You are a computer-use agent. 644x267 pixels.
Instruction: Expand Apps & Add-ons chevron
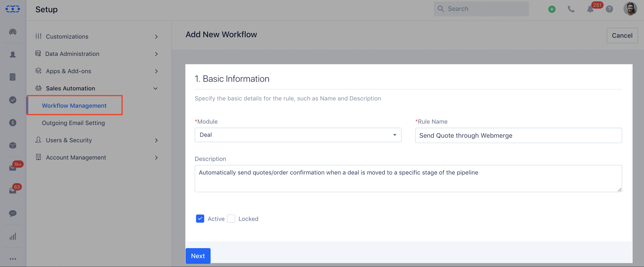[x=156, y=71]
